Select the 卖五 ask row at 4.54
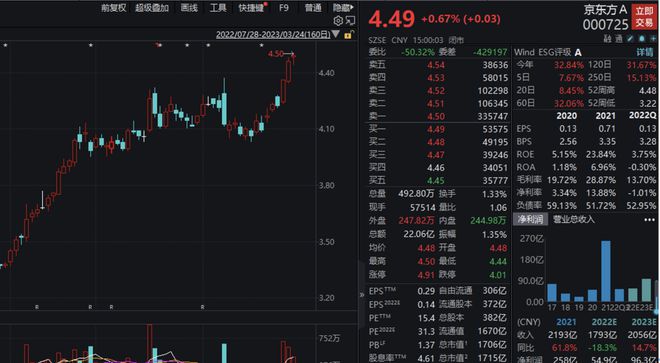Screen dimensions: 660x363 coord(438,65)
